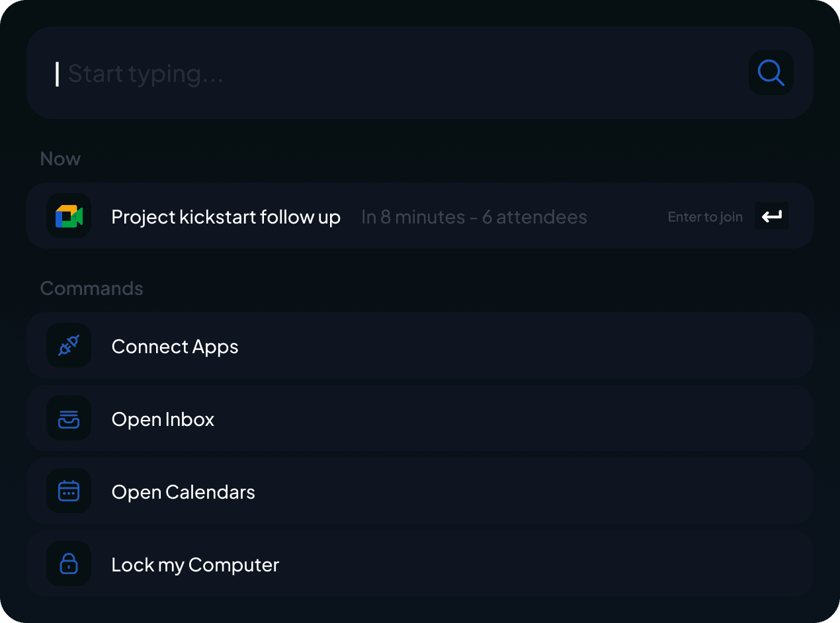Image resolution: width=840 pixels, height=623 pixels.
Task: Click the padlock icon
Action: 69,563
